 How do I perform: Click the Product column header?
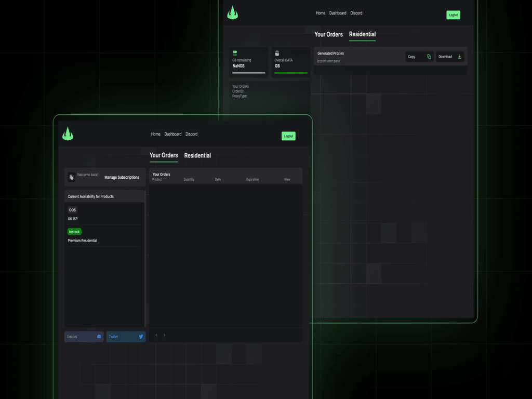[x=157, y=179]
